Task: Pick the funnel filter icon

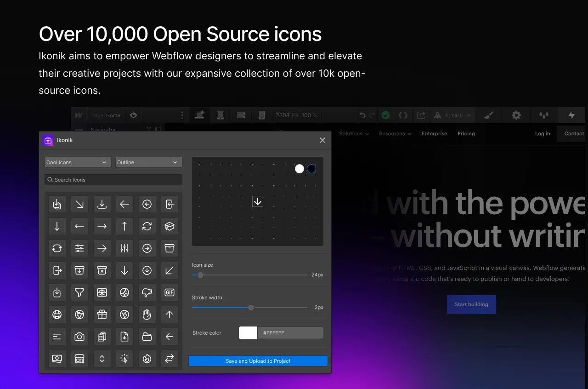Action: pyautogui.click(x=79, y=292)
